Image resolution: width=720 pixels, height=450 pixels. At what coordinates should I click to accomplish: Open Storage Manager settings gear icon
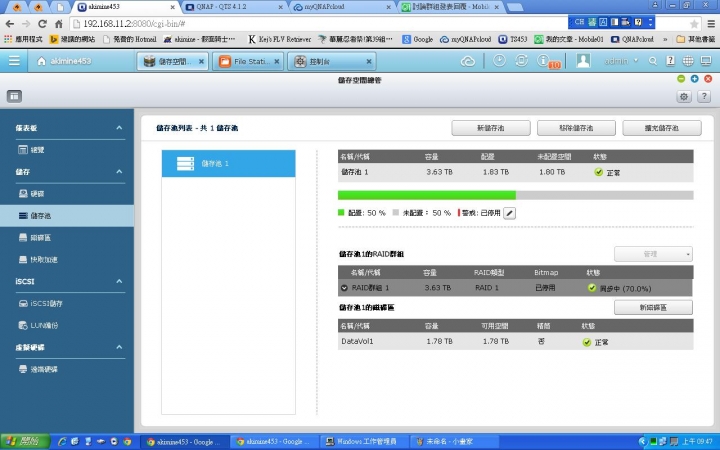tap(684, 96)
